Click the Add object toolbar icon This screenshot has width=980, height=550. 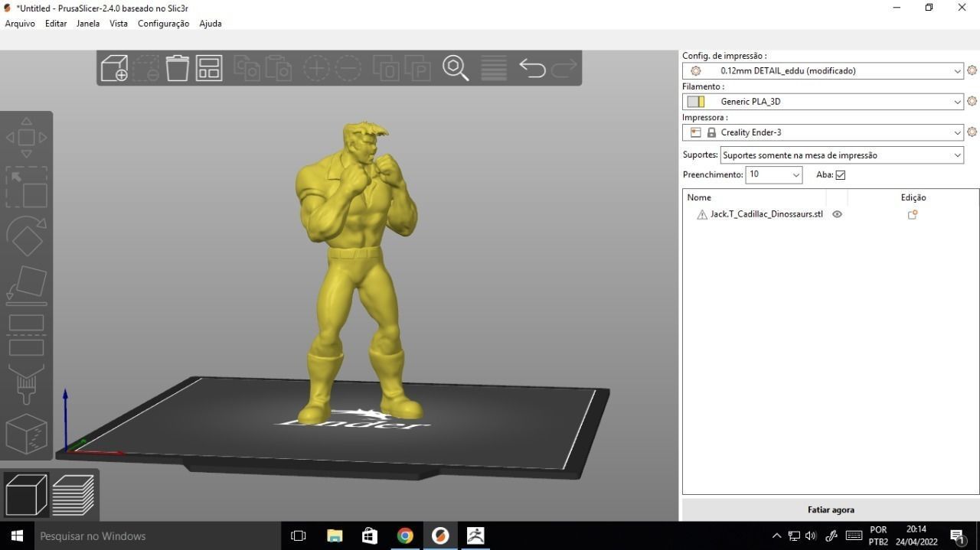[x=114, y=68]
